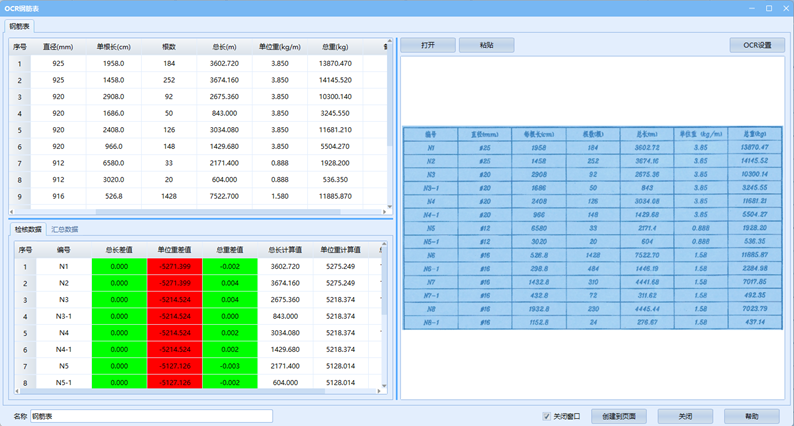794x426 pixels.
Task: Click the upper table's scroll-right arrow
Action: tap(384, 210)
